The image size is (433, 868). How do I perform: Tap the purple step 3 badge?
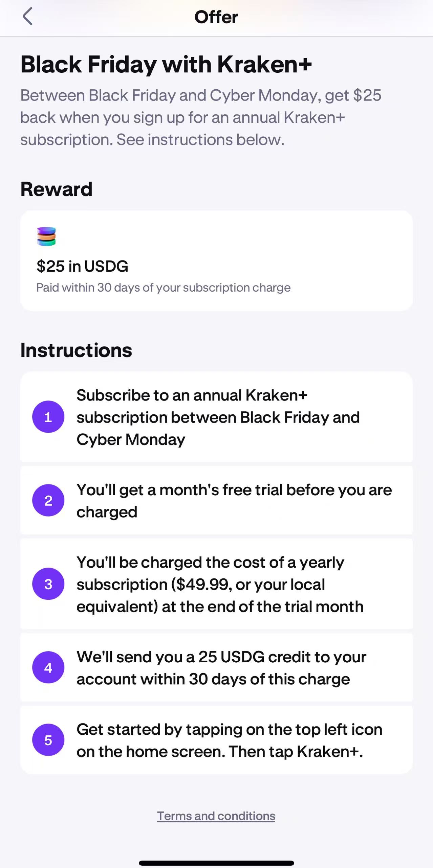48,584
